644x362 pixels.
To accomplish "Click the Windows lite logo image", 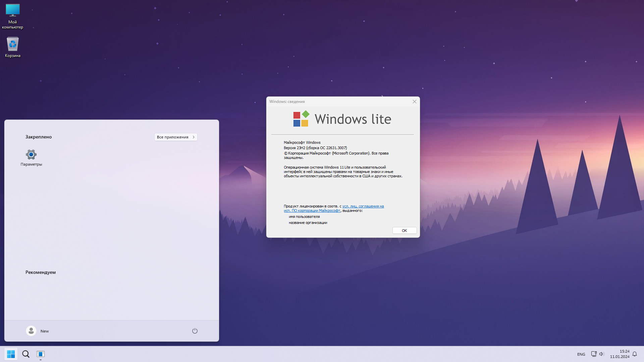I will [342, 119].
